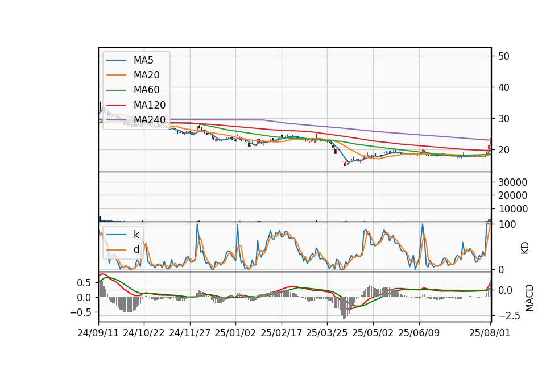Click the k legend label in KD panel
This screenshot has height=392, width=546.
[136, 235]
